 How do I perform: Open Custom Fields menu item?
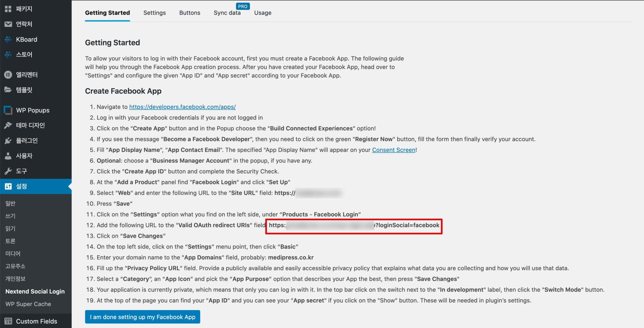36,321
